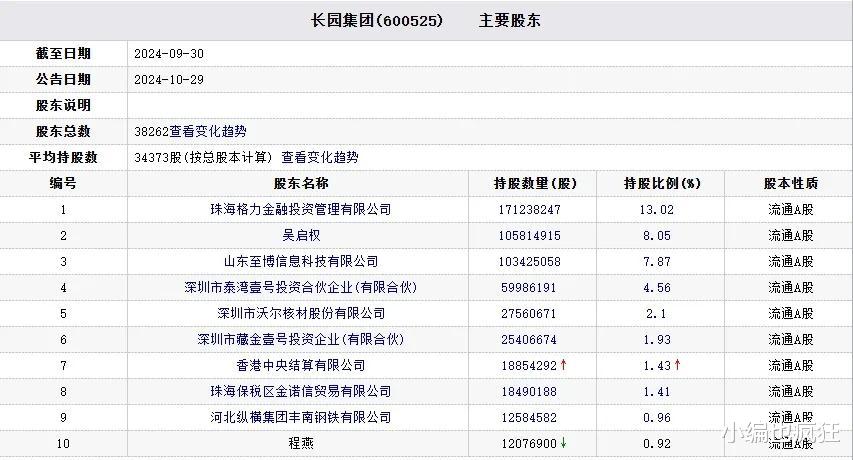Image resolution: width=853 pixels, height=460 pixels.
Task: Click the 持股数量(股) column header
Action: click(x=535, y=183)
